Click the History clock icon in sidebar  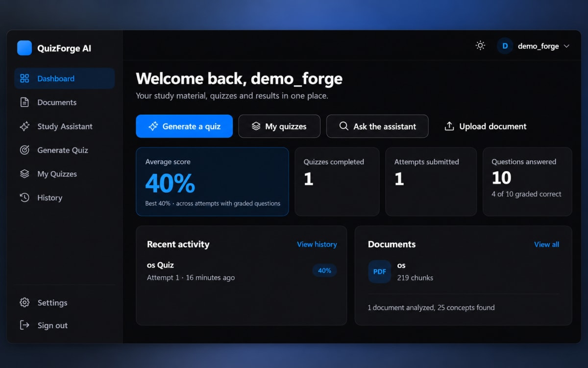coord(24,197)
